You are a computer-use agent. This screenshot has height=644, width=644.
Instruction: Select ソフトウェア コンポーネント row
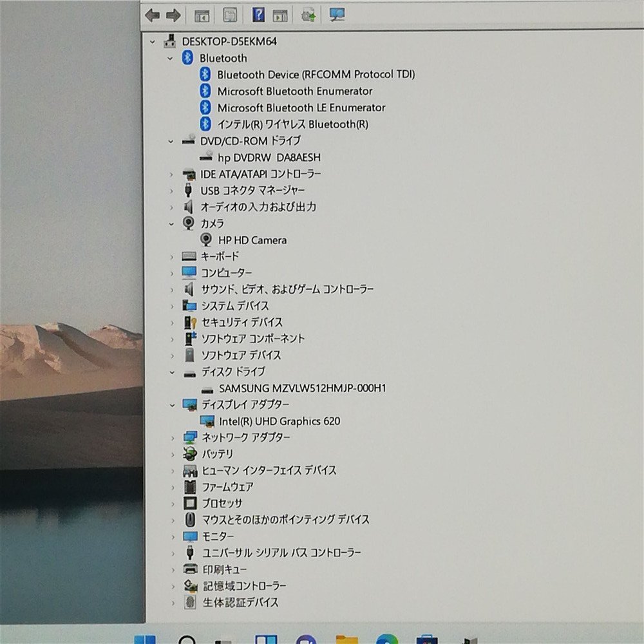[x=252, y=339]
